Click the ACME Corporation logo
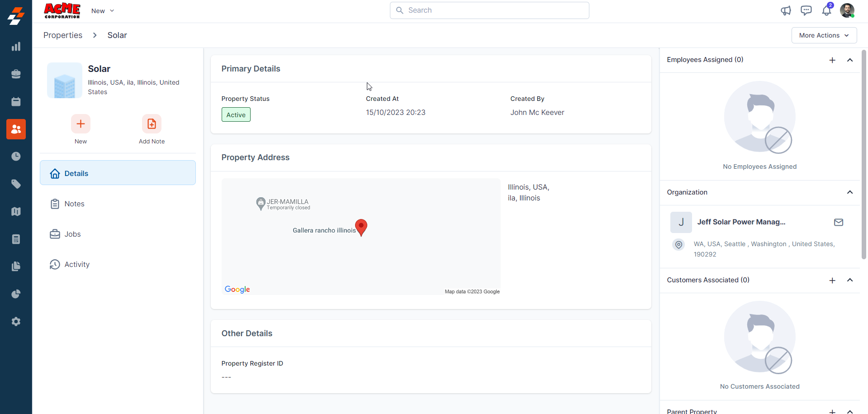This screenshot has width=868, height=414. coord(62,11)
